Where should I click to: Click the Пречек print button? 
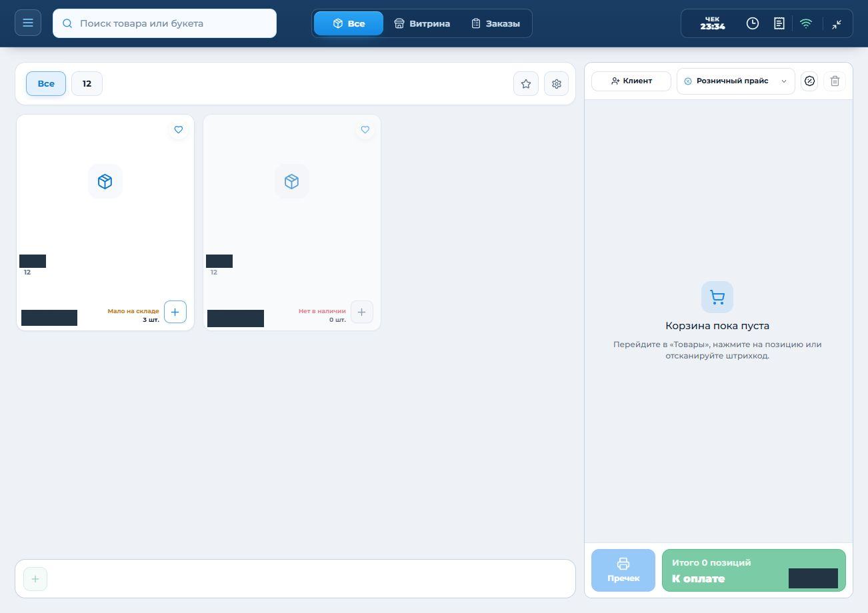[x=623, y=570]
